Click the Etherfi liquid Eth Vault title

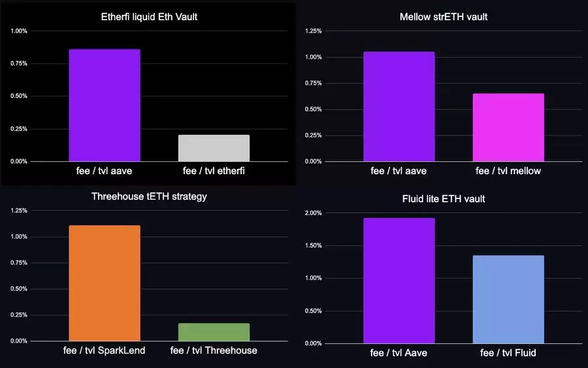coord(149,17)
